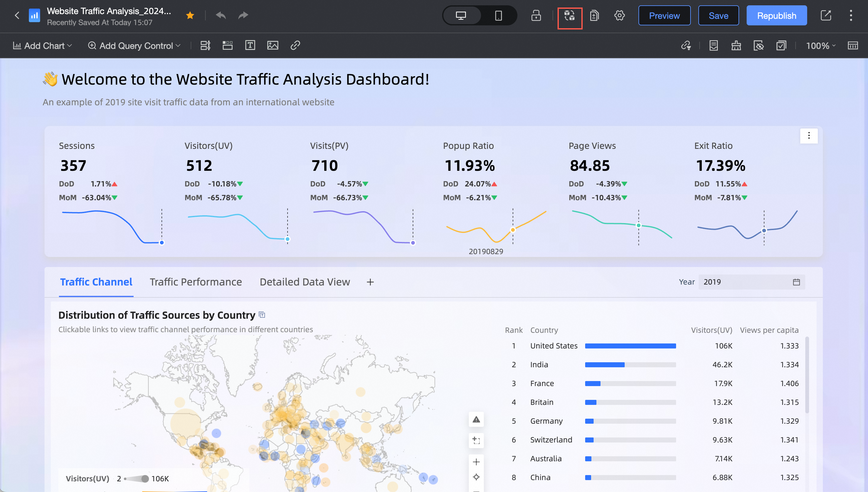Click the Republish button

776,16
